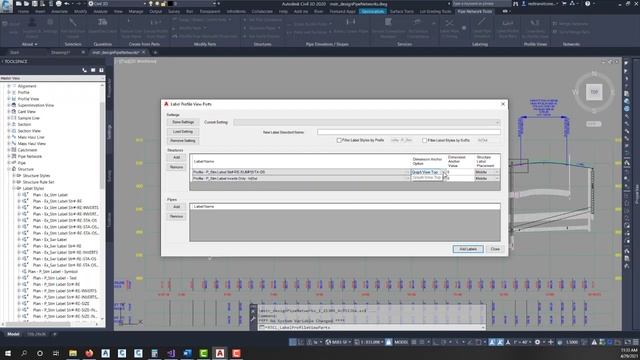640x360 pixels.
Task: Click the first row Dimension Anchor Value cell
Action: (x=460, y=172)
